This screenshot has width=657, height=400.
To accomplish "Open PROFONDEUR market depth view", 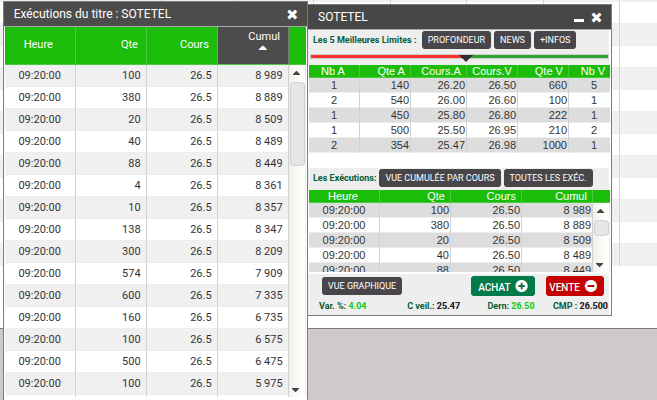I will 456,40.
